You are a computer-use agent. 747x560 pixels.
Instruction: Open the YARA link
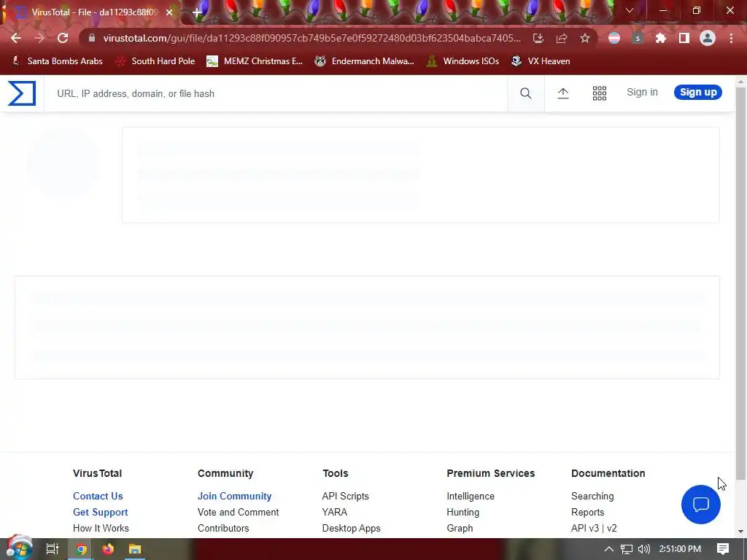click(334, 513)
